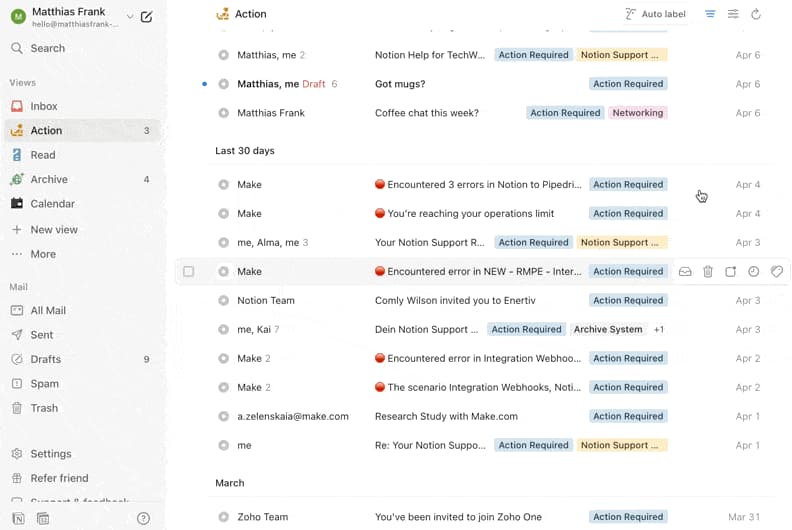Open the Spam folder
The image size is (792, 530).
(82, 383)
